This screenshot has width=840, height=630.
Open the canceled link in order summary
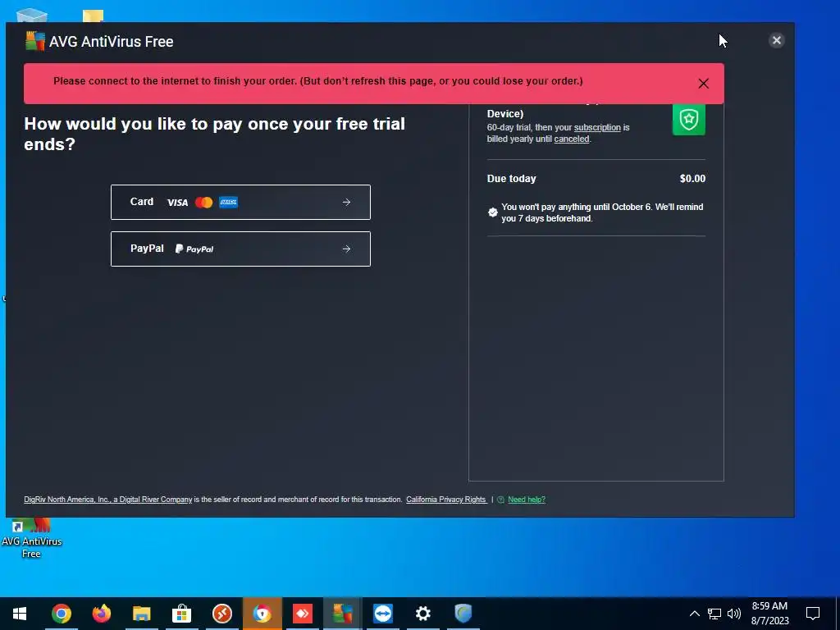(572, 139)
